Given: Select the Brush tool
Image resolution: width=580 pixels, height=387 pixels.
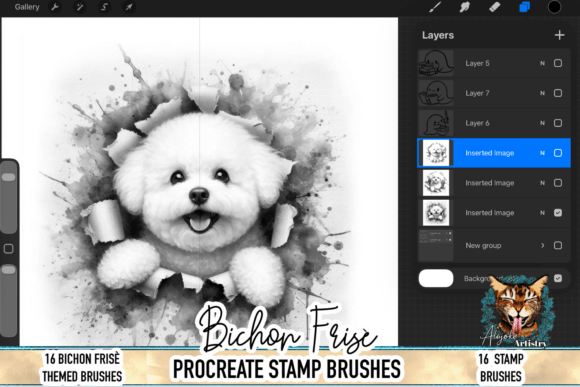Looking at the screenshot, I should tap(435, 7).
